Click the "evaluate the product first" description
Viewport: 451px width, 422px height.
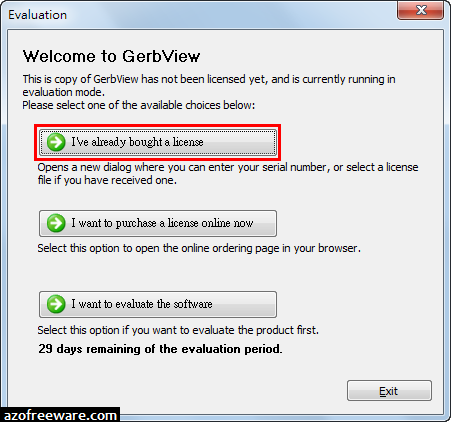click(x=178, y=330)
